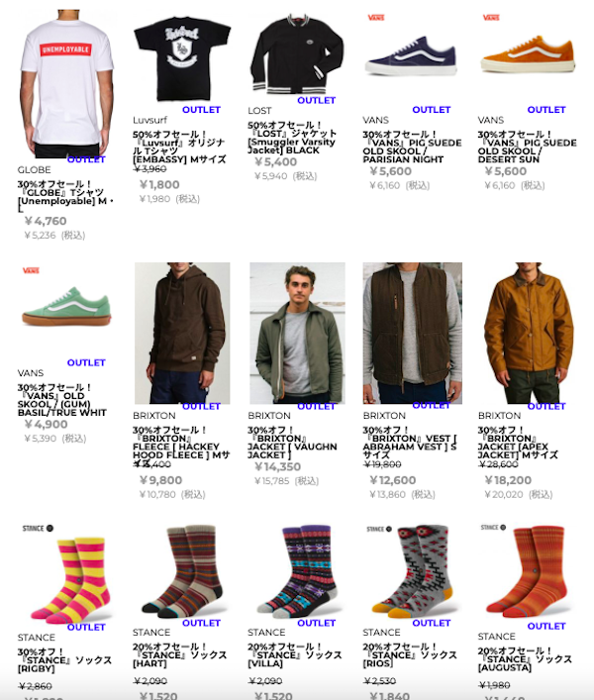Select the Brixton Vaughn Jacket photo
Screen dimensions: 594x700
tap(297, 333)
